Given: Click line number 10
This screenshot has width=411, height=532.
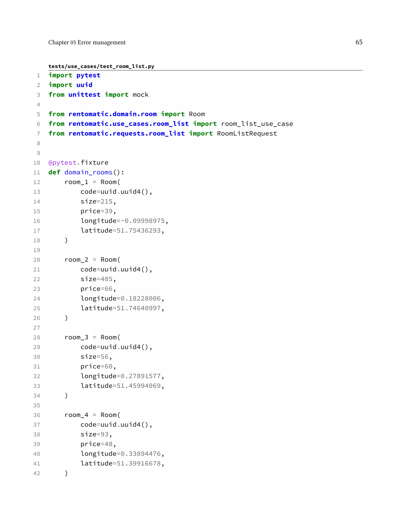Looking at the screenshot, I should pos(37,163).
